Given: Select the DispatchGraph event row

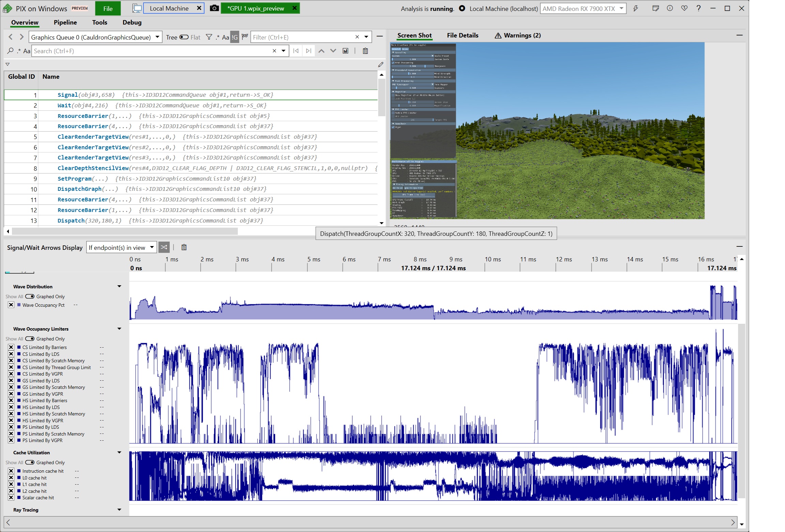Looking at the screenshot, I should (80, 189).
